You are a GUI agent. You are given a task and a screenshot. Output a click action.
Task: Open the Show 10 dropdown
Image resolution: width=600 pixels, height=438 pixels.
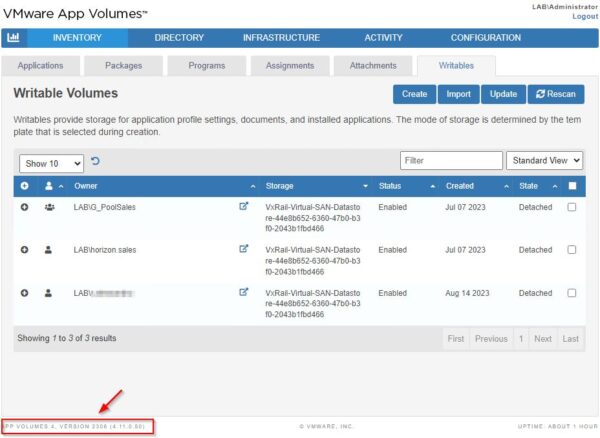[51, 164]
